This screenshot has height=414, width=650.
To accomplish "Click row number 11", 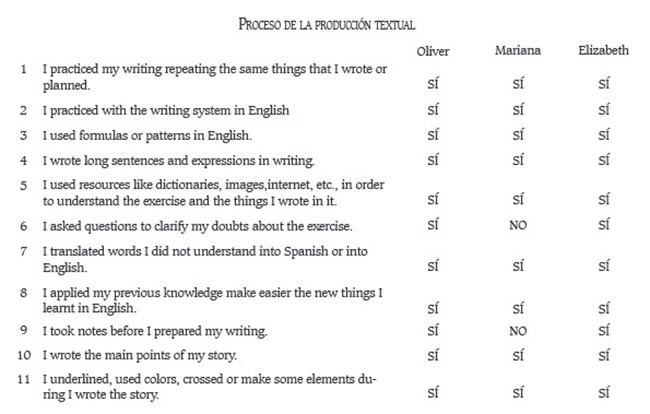I will [x=22, y=381].
